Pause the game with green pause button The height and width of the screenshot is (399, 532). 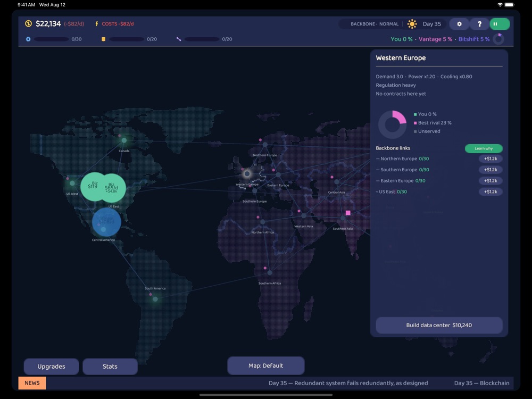500,24
